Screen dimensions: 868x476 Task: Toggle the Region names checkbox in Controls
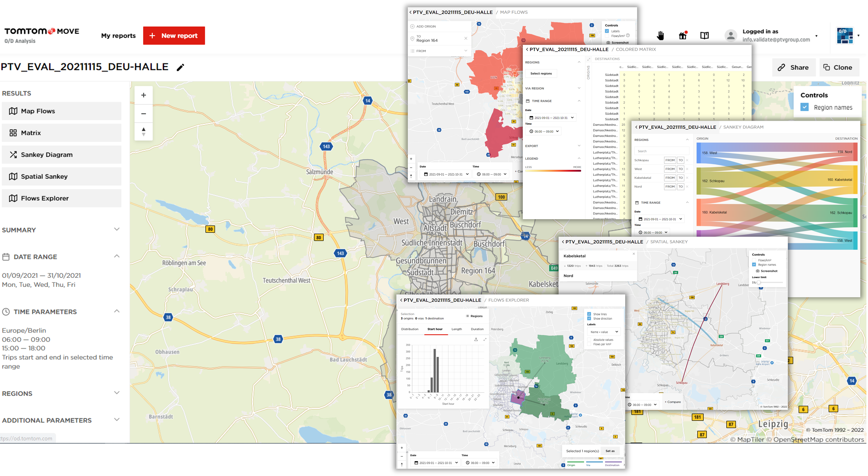click(x=804, y=107)
